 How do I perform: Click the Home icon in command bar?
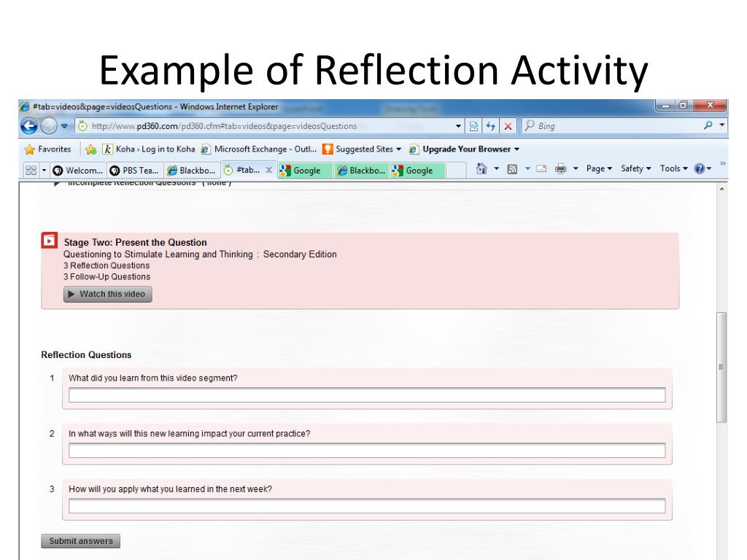481,168
